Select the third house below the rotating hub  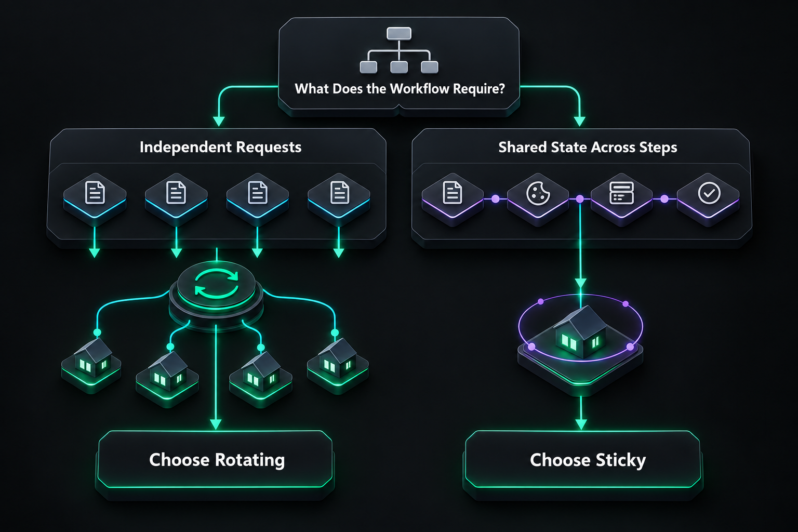coord(261,371)
